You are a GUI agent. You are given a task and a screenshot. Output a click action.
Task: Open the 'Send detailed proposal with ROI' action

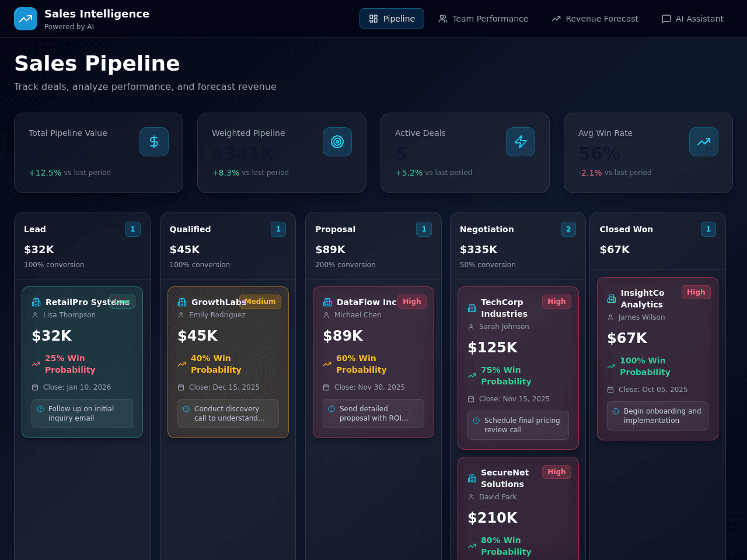click(373, 414)
